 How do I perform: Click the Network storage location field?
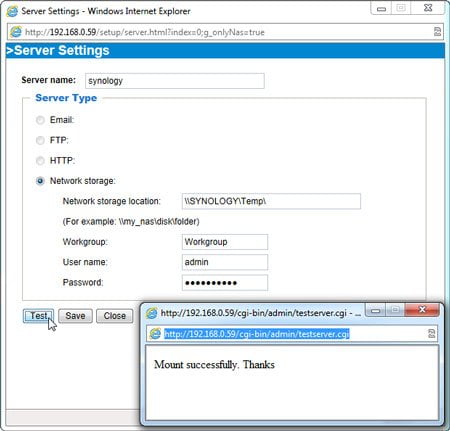[x=271, y=201]
